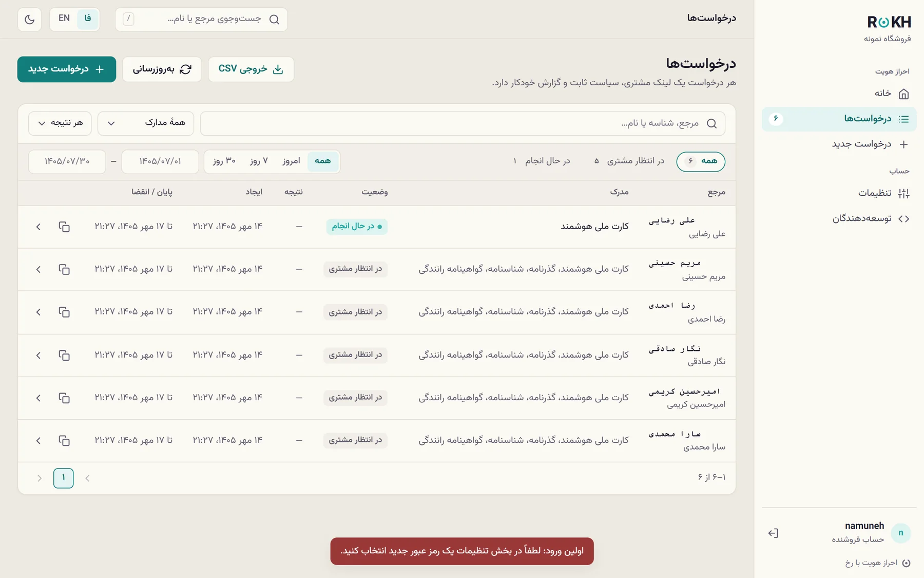Copy link for امیرحسین کریمی request row
This screenshot has width=924, height=578.
(x=64, y=398)
